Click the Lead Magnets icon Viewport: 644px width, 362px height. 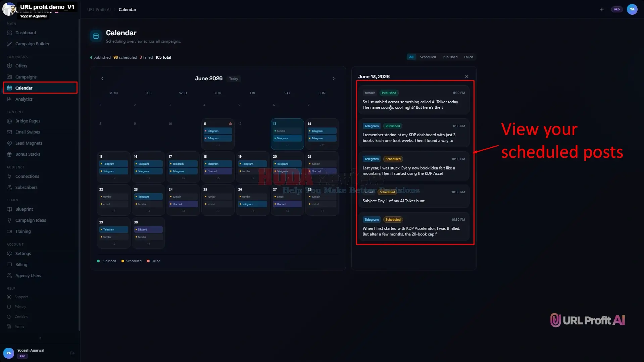point(9,143)
